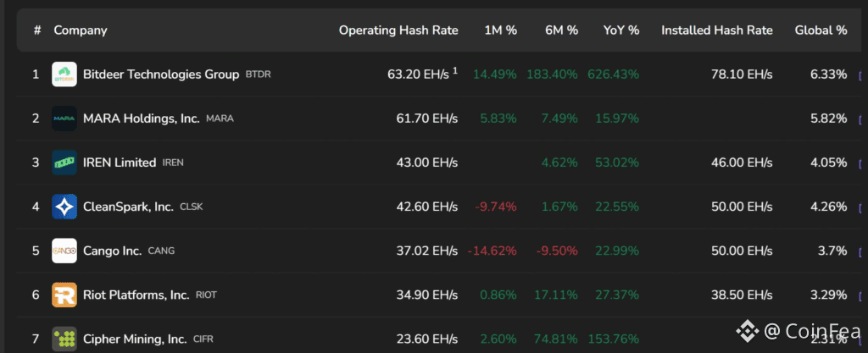The width and height of the screenshot is (868, 353).
Task: Click the Cipher Mining logo icon
Action: (64, 339)
